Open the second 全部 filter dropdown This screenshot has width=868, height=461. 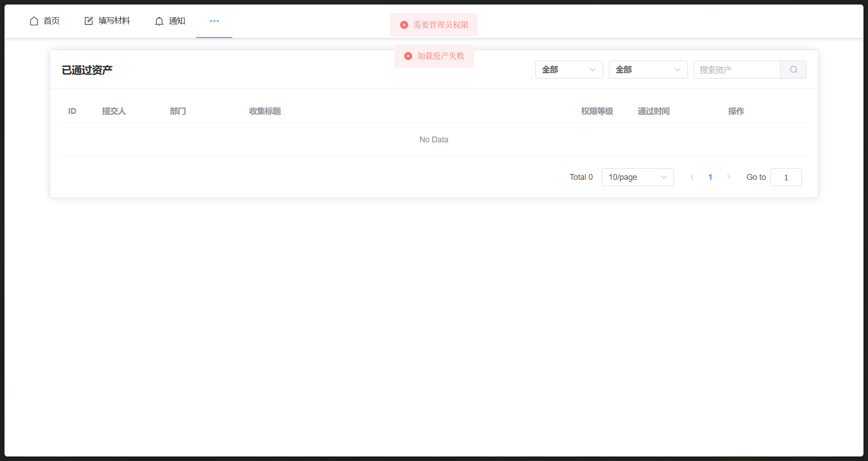click(x=648, y=70)
